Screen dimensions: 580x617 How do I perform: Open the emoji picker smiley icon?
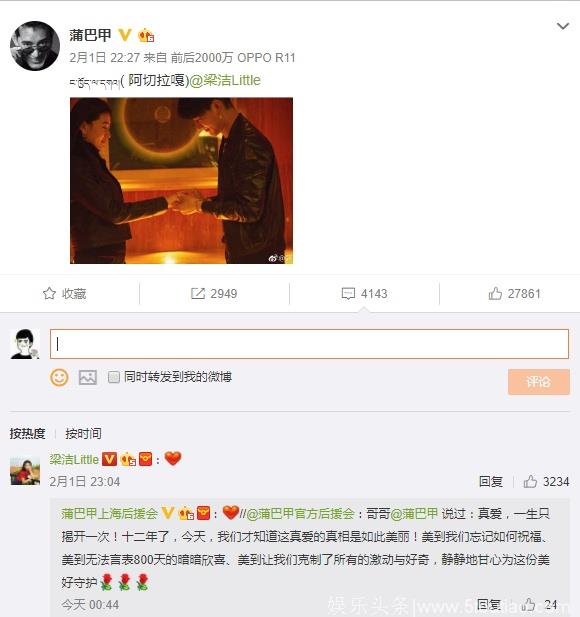point(59,377)
